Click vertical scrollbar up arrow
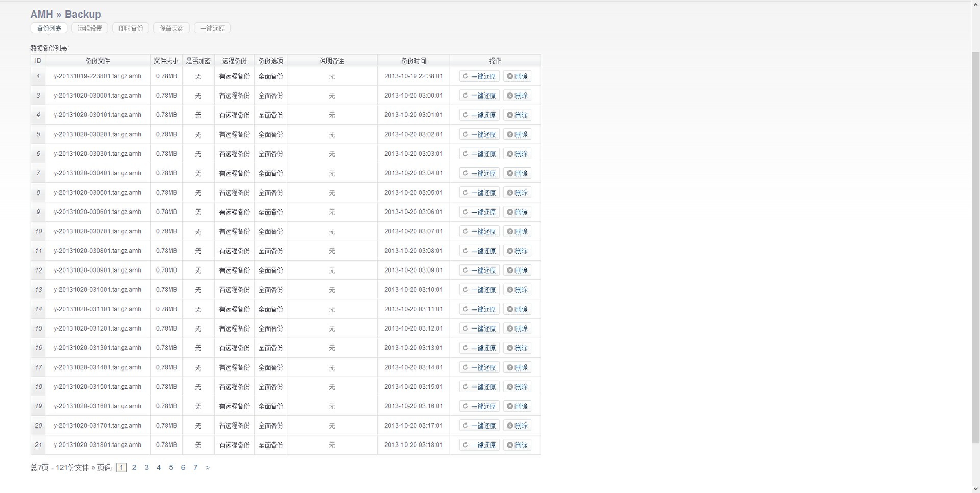 point(975,5)
